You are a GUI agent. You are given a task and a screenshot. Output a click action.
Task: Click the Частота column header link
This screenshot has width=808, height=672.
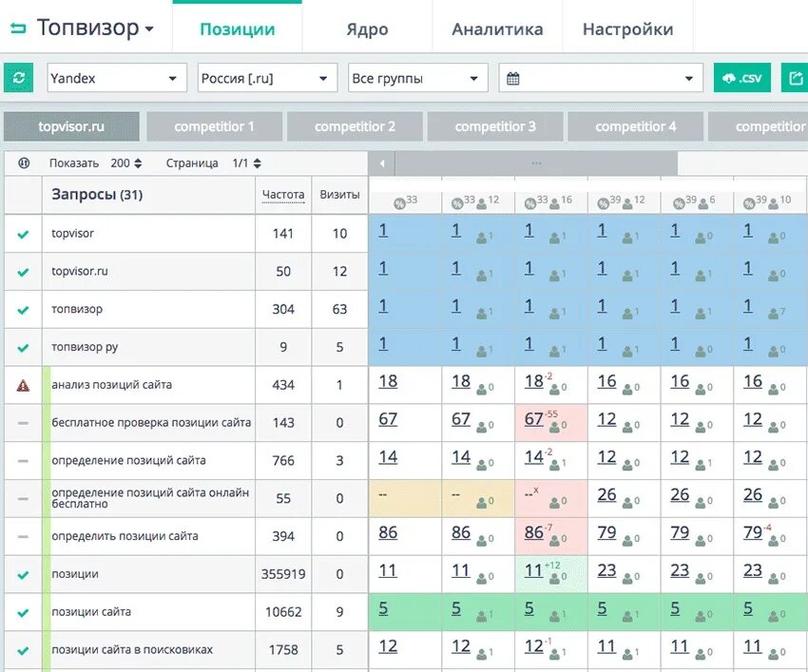click(x=283, y=196)
